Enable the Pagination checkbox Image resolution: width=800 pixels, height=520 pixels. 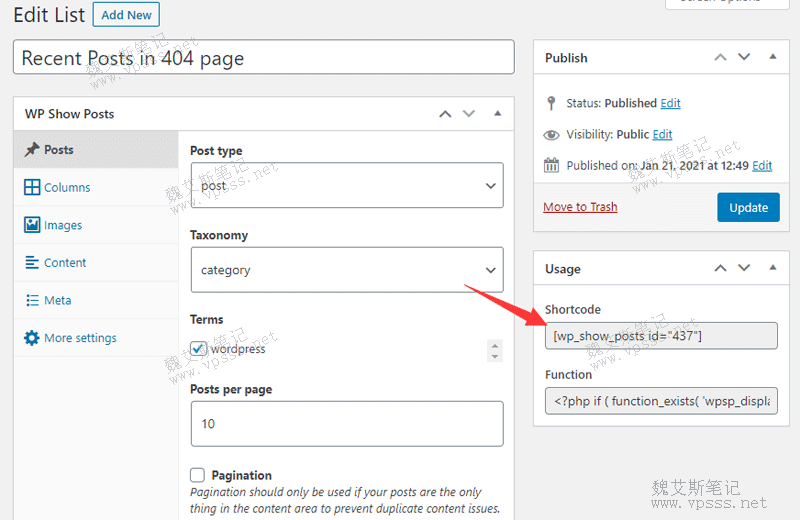(x=197, y=475)
